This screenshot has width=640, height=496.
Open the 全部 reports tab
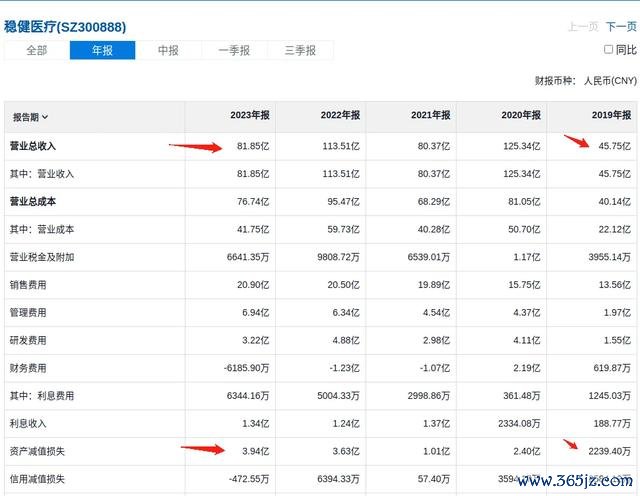[37, 50]
